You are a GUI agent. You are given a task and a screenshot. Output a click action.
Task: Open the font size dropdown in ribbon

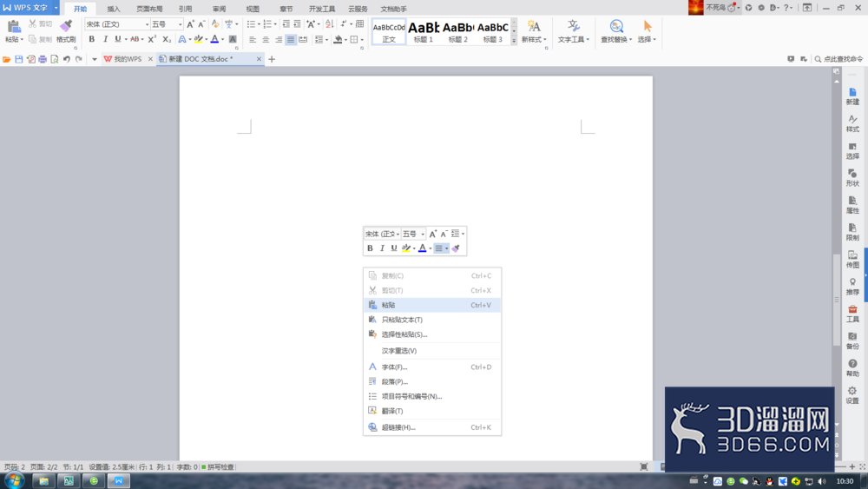coord(181,24)
